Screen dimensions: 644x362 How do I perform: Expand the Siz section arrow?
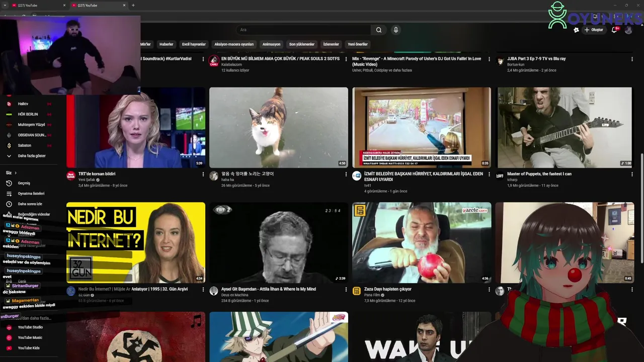(x=16, y=173)
